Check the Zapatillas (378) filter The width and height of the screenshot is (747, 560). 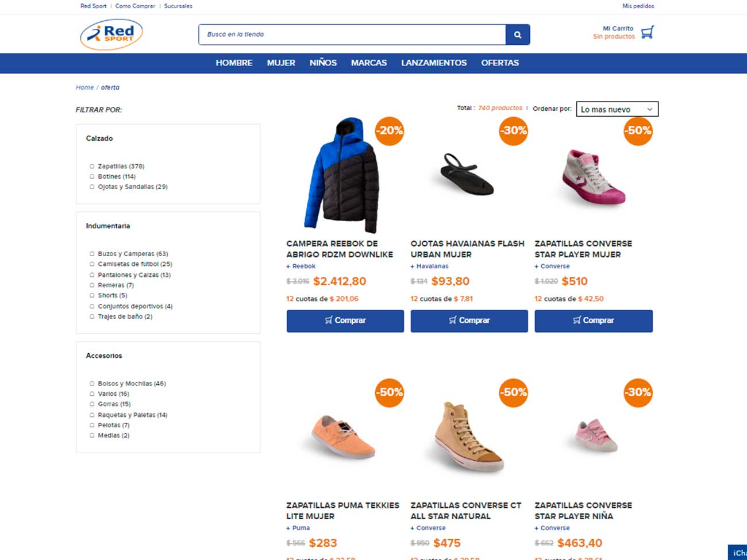(x=92, y=167)
